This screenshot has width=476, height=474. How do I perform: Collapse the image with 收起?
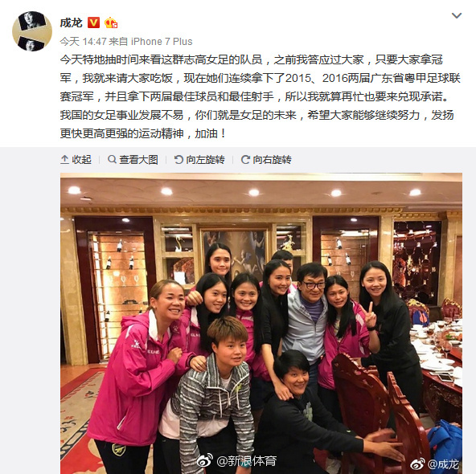click(76, 160)
